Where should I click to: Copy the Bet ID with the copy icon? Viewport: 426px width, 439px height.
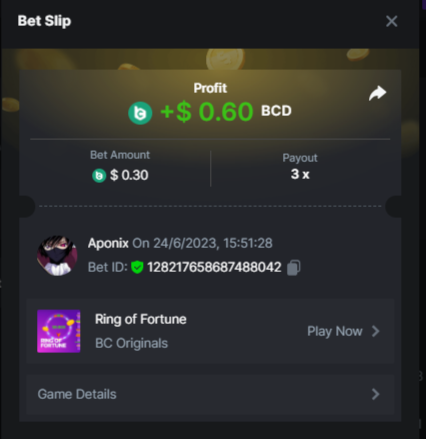[x=294, y=267]
